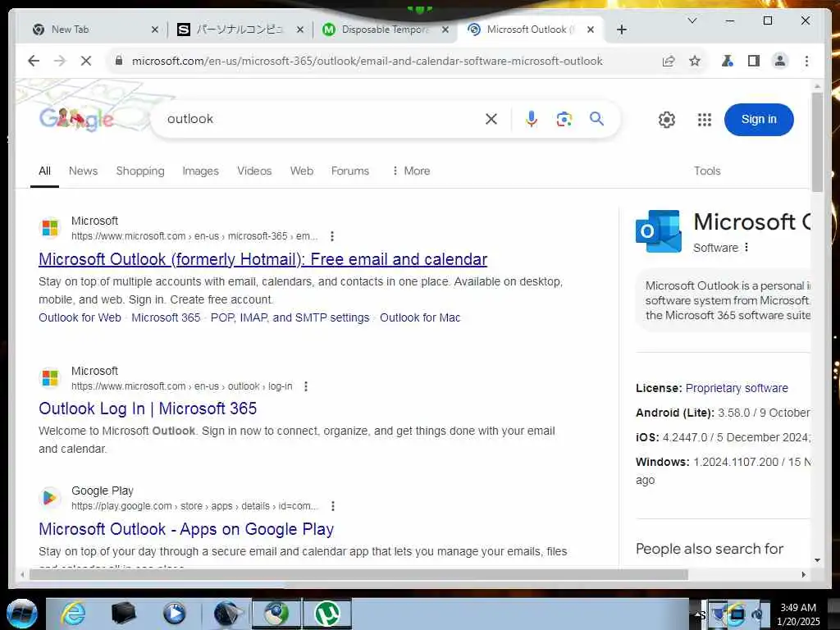The image size is (840, 630).
Task: Open uTorrent from taskbar
Action: point(327,614)
